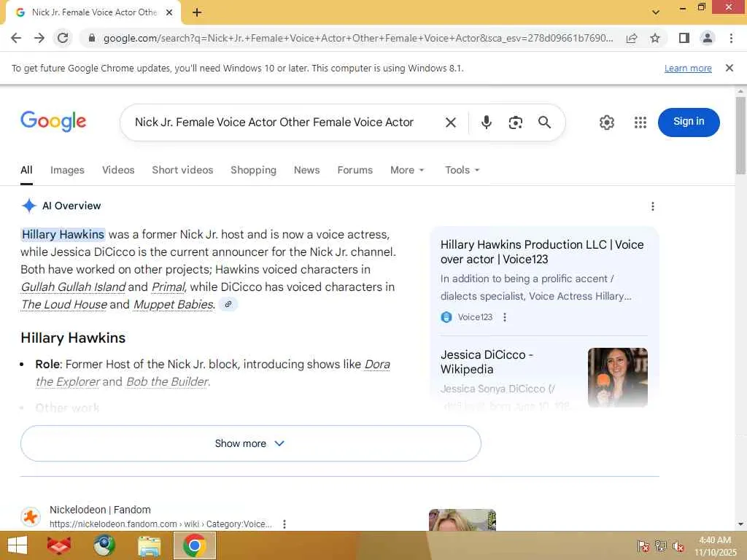Submit search with magnifier icon
Image resolution: width=747 pixels, height=560 pixels.
pos(544,122)
